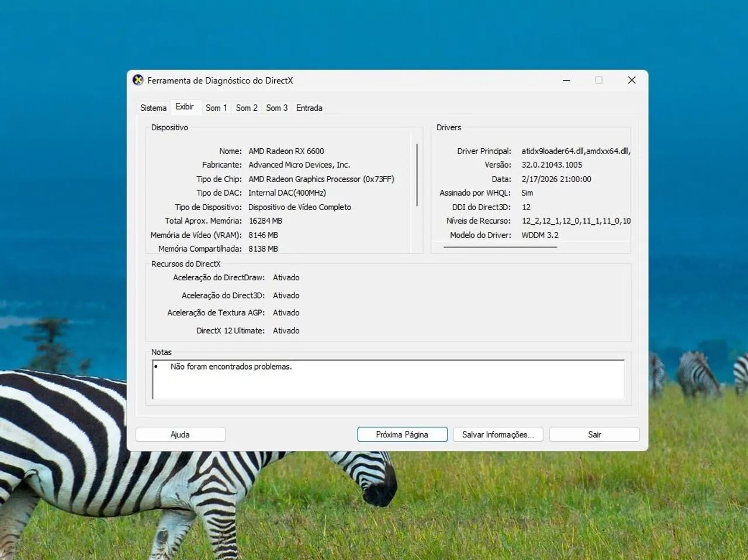
Task: Click Salvar Informações button
Action: point(498,434)
